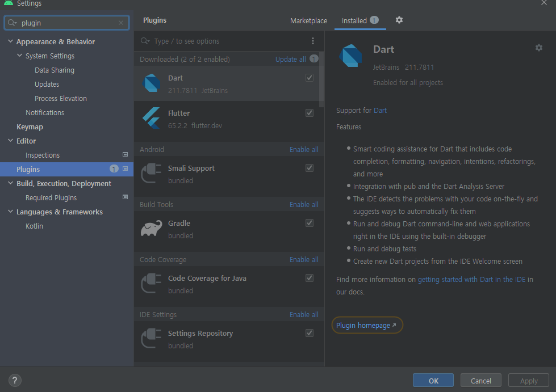
Task: Click the Cancel button
Action: click(481, 380)
